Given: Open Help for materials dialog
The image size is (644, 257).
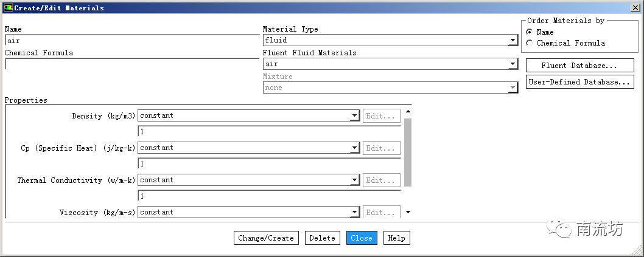Looking at the screenshot, I should (x=396, y=238).
